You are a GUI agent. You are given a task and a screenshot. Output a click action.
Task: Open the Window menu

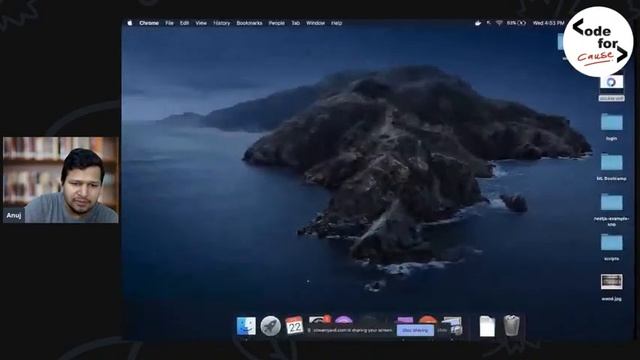pyautogui.click(x=316, y=23)
